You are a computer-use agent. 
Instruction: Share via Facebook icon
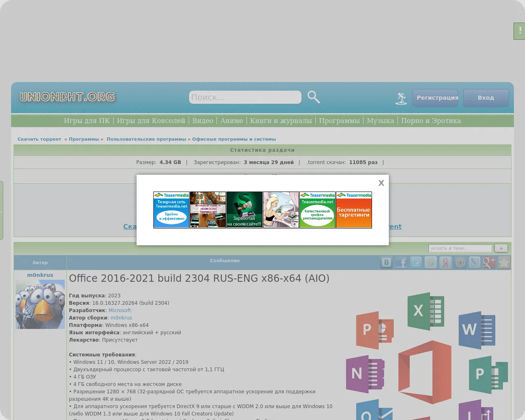coord(401,262)
